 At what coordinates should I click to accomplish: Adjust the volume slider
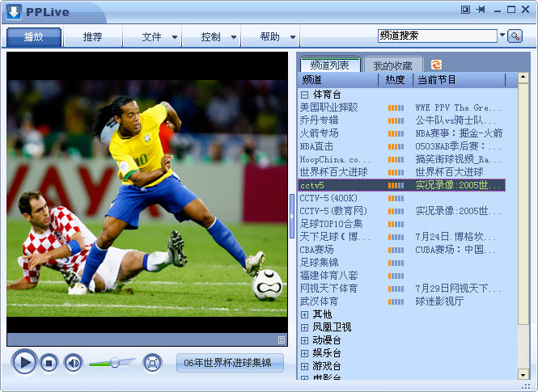coord(112,363)
